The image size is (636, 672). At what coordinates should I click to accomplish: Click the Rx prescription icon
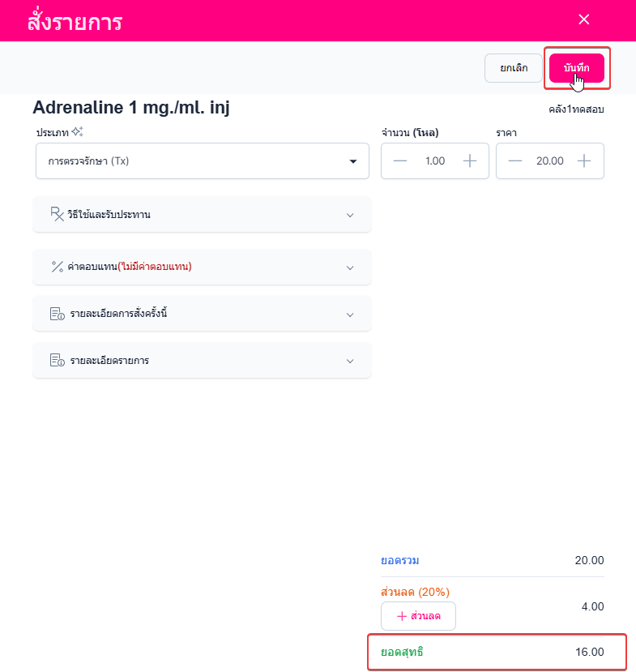pos(57,214)
